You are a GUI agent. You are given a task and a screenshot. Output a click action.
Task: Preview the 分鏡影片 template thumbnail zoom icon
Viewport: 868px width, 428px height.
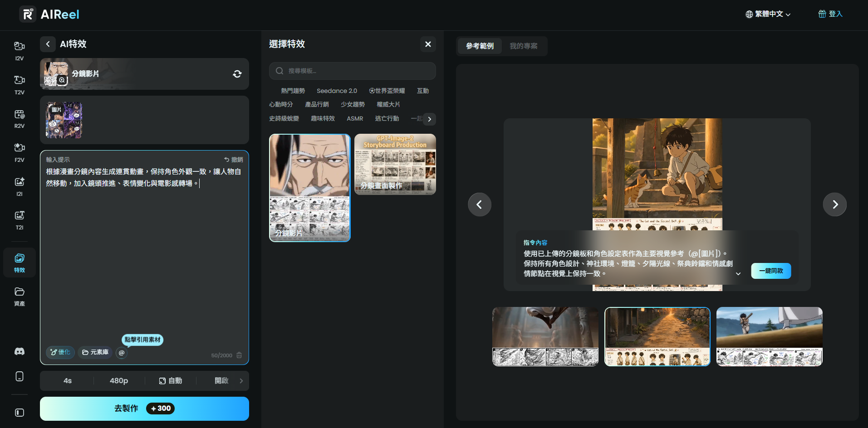click(62, 80)
